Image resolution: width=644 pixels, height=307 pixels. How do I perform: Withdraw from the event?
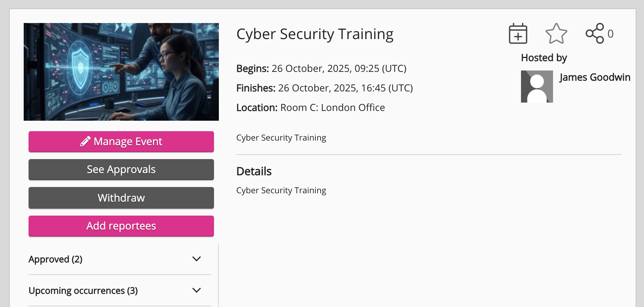tap(121, 198)
